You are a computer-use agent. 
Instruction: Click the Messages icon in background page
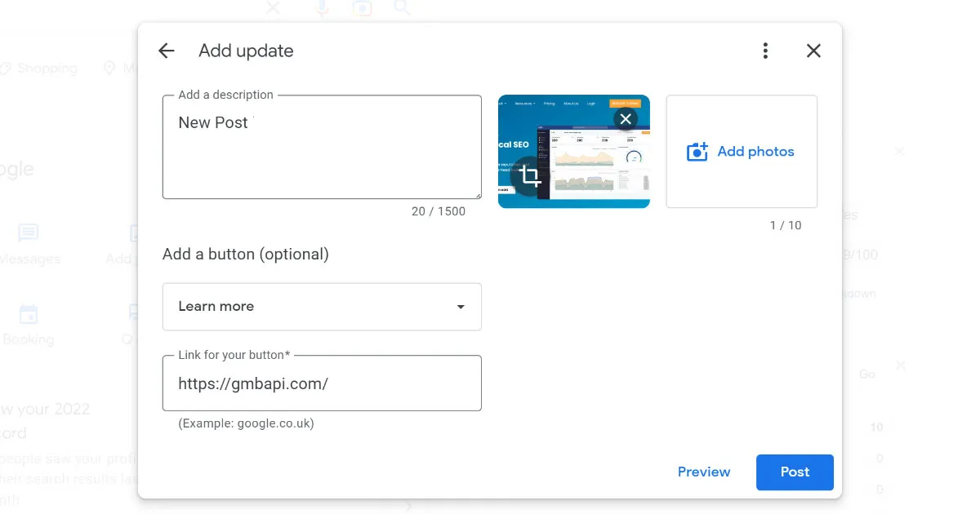pyautogui.click(x=28, y=234)
